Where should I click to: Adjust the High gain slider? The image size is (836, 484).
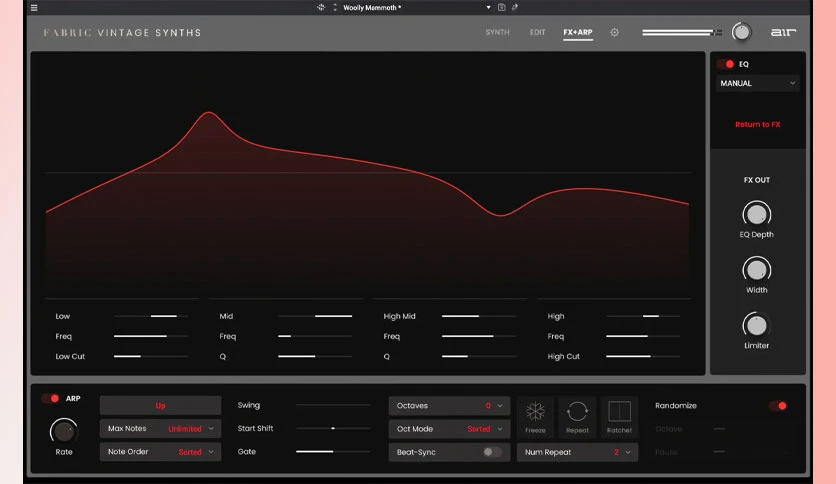[x=643, y=316]
